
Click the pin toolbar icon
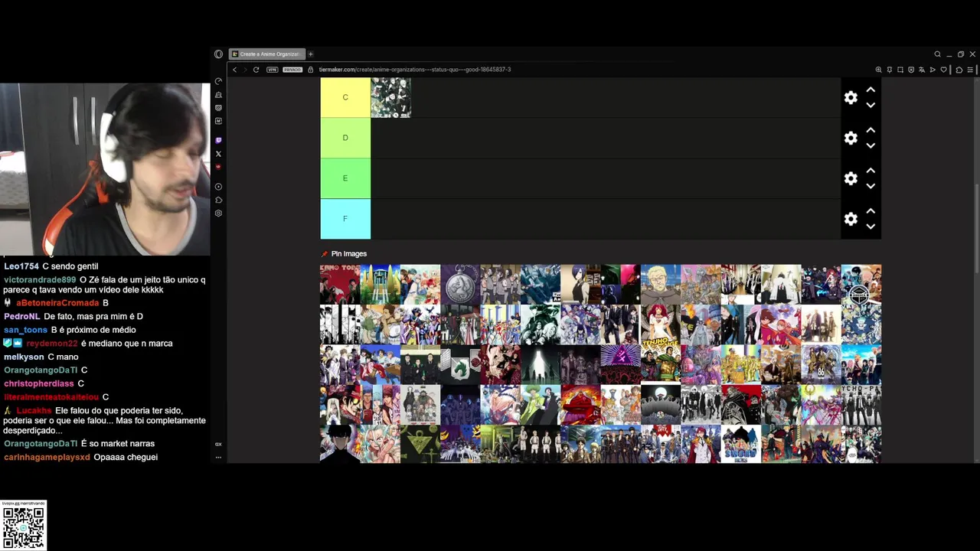890,70
